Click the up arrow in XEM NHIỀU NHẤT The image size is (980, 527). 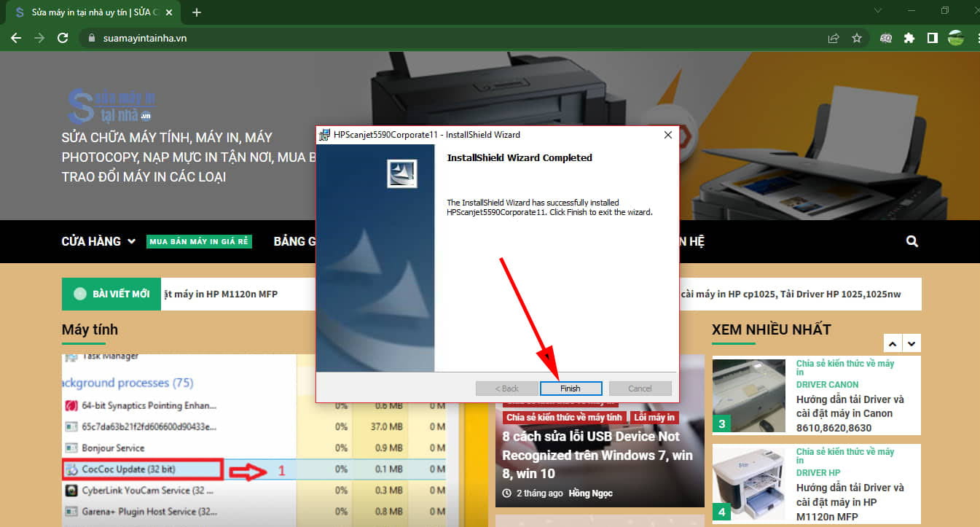[x=893, y=343]
